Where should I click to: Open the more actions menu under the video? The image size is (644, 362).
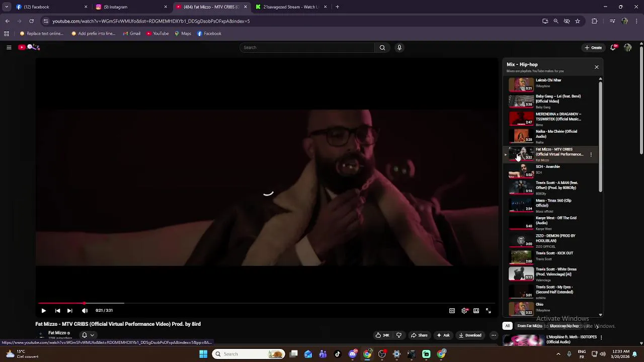[x=494, y=335]
